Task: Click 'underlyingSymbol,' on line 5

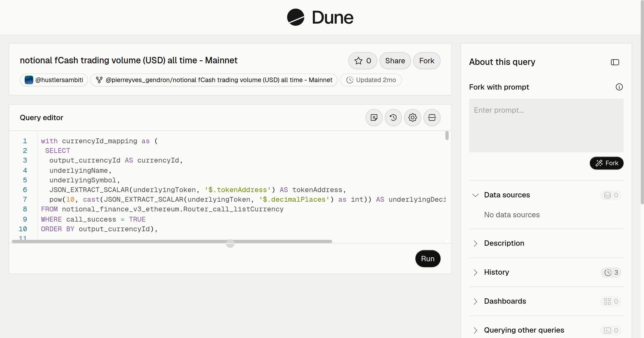Action: point(85,180)
